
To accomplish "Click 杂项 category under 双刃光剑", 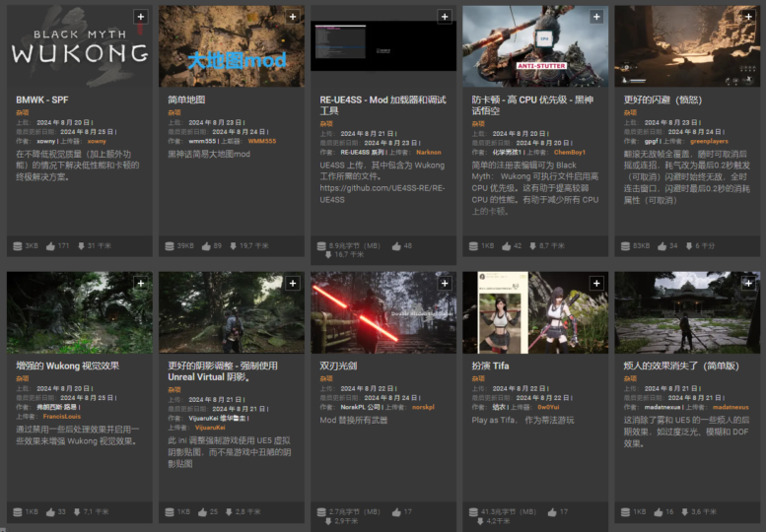I will 326,377.
